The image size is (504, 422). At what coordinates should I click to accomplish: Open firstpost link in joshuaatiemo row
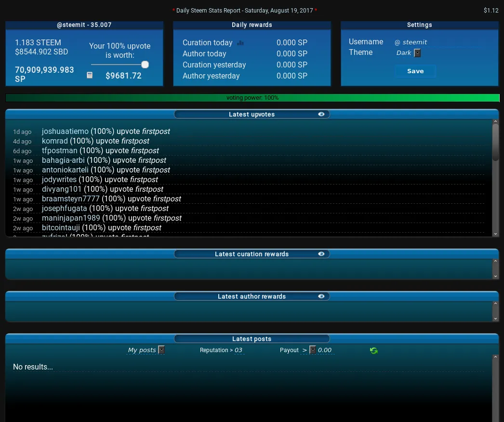point(156,131)
